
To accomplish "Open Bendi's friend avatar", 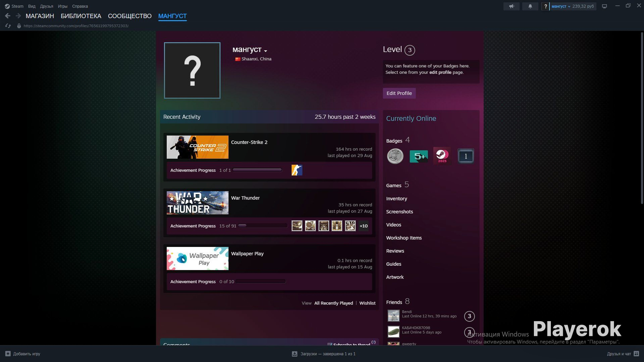I will (394, 315).
